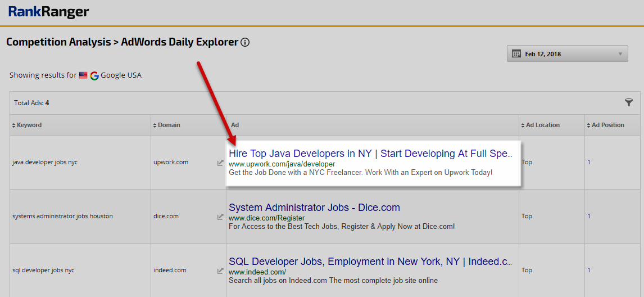Viewport: 644px width, 297px height.
Task: Open the System Administrator Jobs - Dice.com headline
Action: (314, 208)
